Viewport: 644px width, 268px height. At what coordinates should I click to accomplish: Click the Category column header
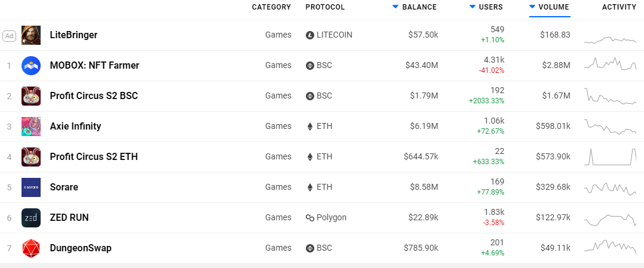click(x=271, y=7)
